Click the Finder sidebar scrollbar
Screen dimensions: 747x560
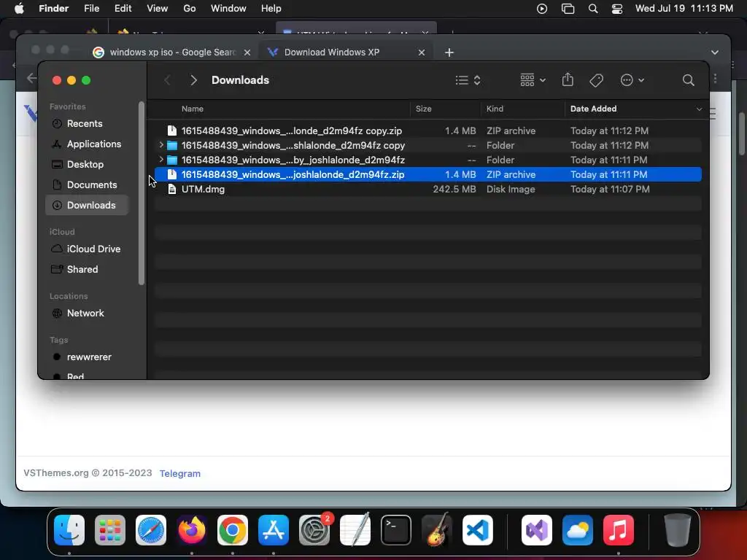pyautogui.click(x=141, y=192)
